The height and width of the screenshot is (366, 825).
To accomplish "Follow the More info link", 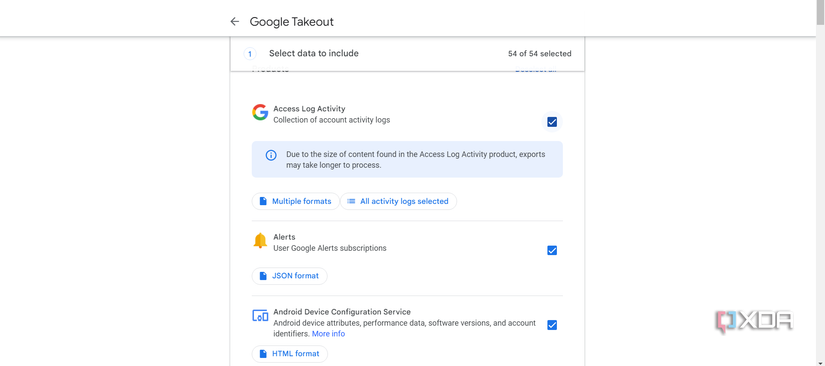I will [x=328, y=334].
